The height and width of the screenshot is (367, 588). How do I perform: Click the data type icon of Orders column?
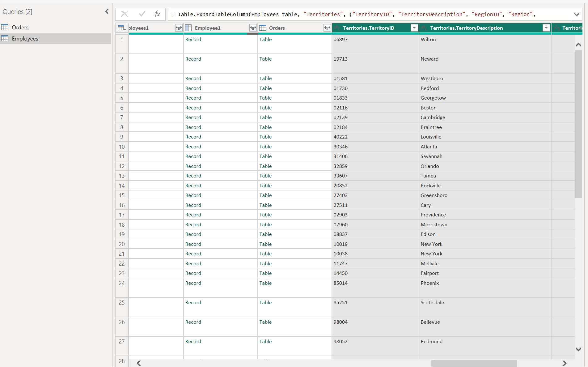pyautogui.click(x=263, y=28)
